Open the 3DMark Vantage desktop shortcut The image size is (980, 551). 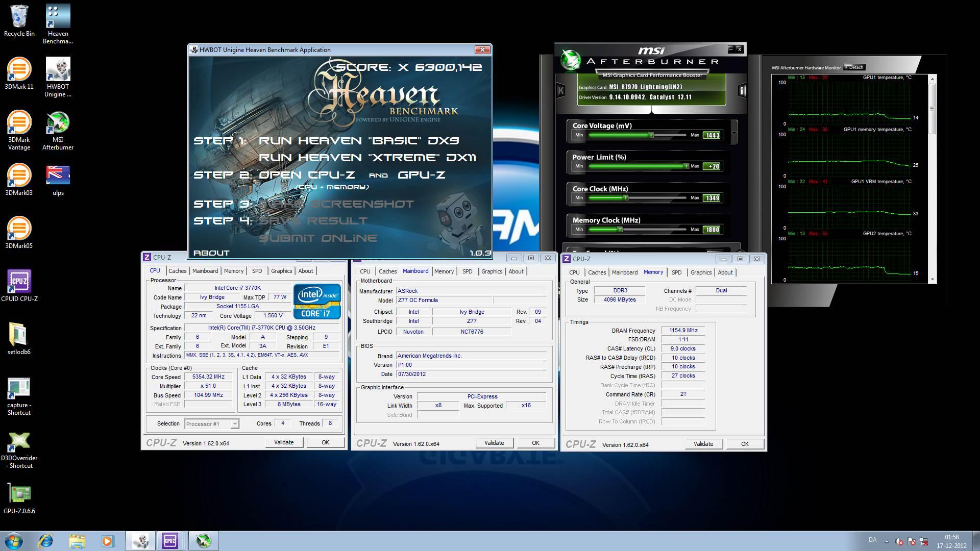[x=19, y=130]
